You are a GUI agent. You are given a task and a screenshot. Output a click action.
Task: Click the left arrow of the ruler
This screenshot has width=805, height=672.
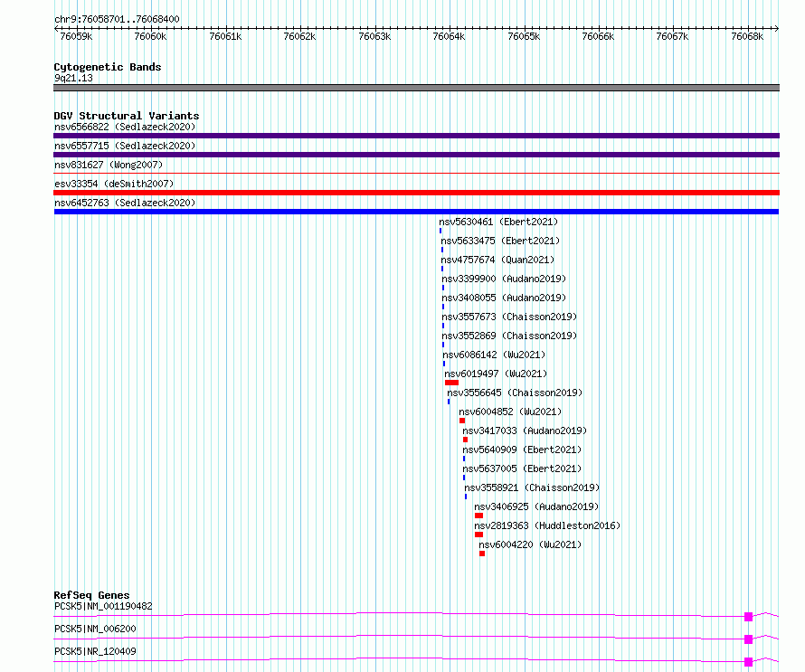(x=56, y=29)
